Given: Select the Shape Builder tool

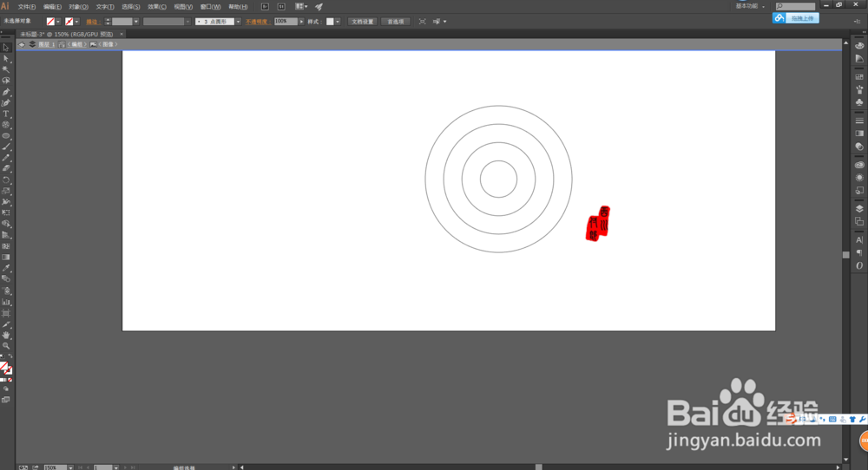Looking at the screenshot, I should pyautogui.click(x=6, y=224).
